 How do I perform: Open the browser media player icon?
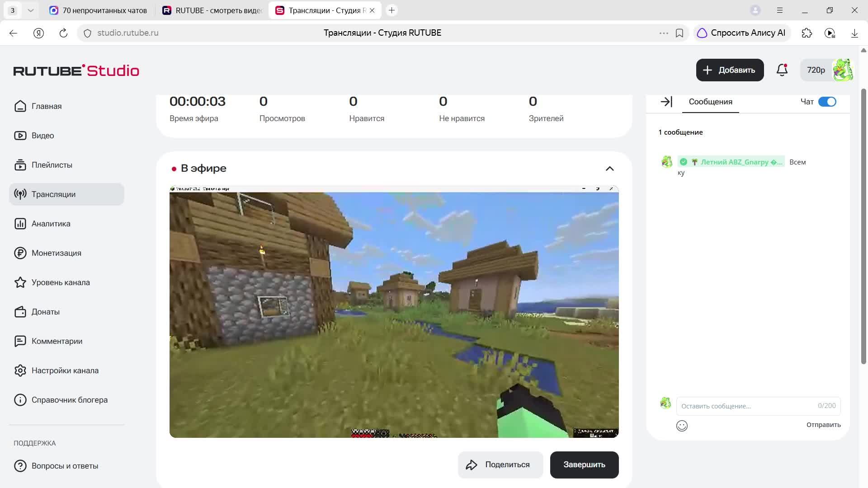(830, 33)
